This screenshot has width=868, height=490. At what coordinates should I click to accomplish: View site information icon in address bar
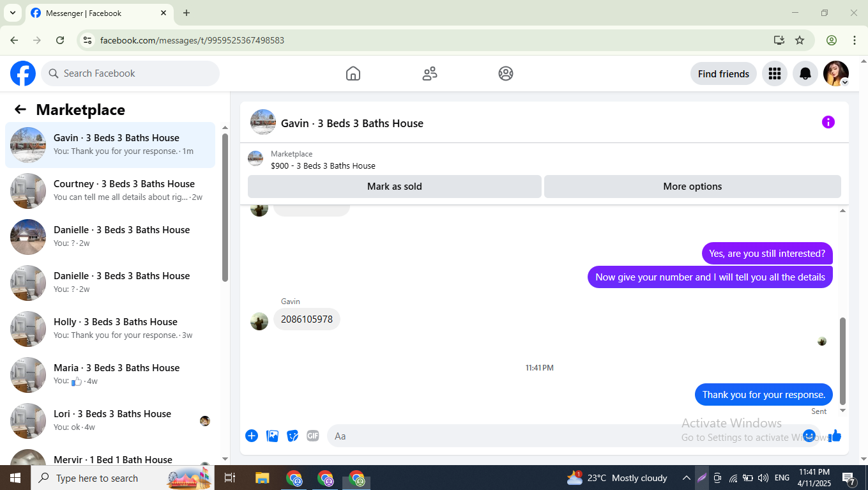pos(88,40)
